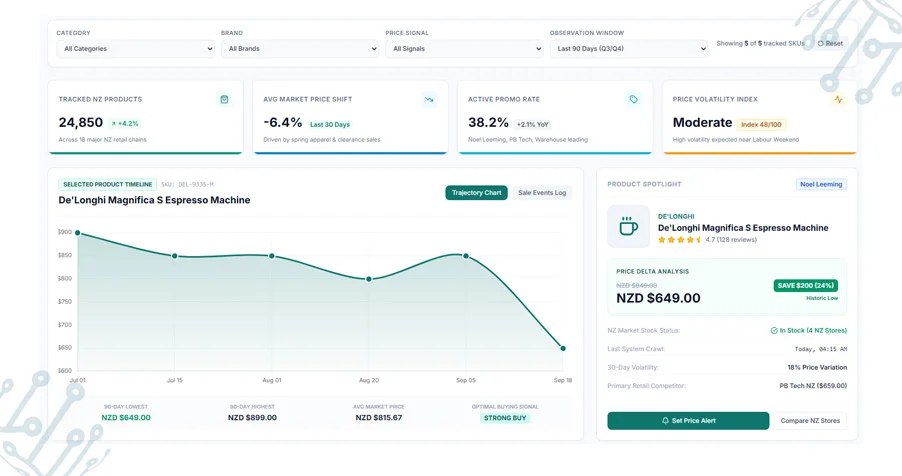Click the 4.7 (128 reviews) rating text

pos(731,239)
